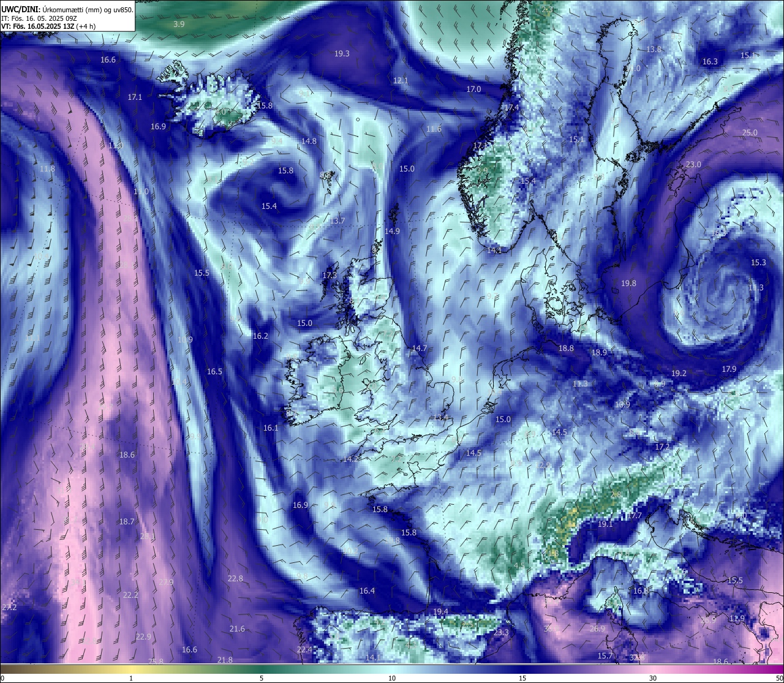Click the 3.9 value near the title box
This screenshot has width=784, height=683.
179,25
